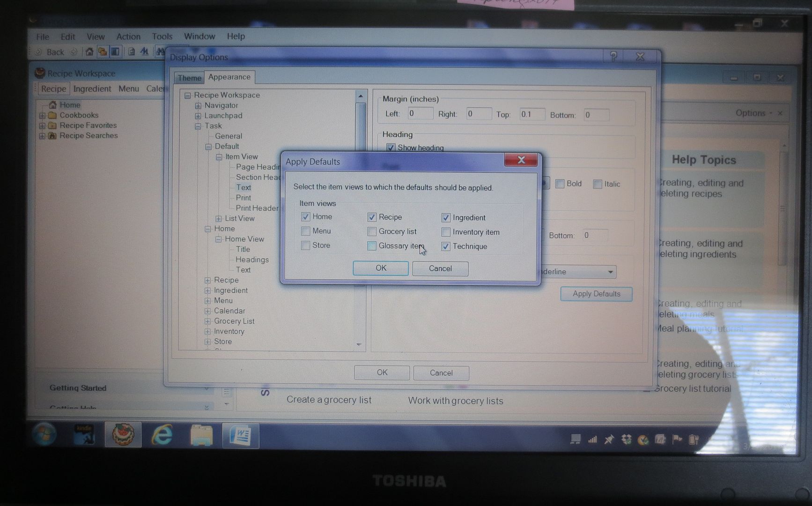This screenshot has width=812, height=506.
Task: Toggle the Show heading checkbox
Action: tap(391, 148)
